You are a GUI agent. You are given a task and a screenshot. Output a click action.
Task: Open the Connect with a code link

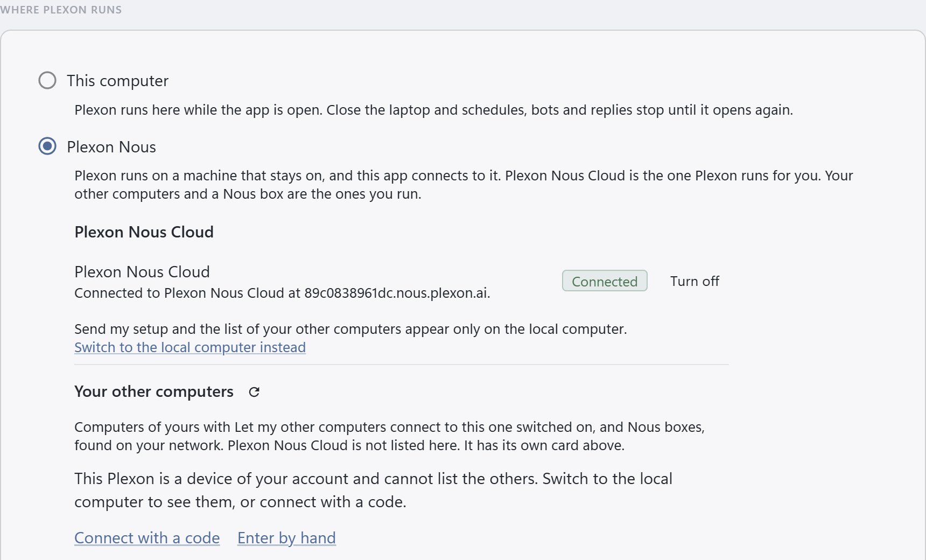(147, 538)
